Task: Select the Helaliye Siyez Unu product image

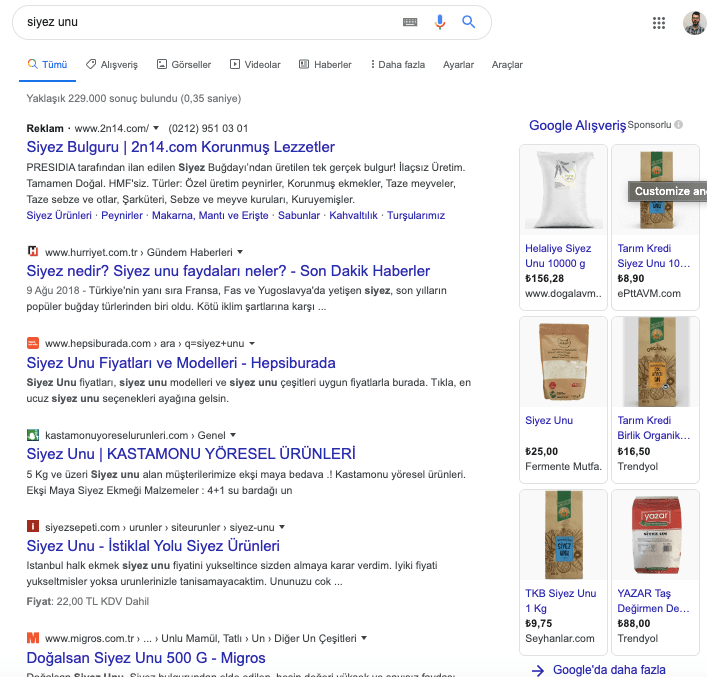Action: (x=563, y=190)
